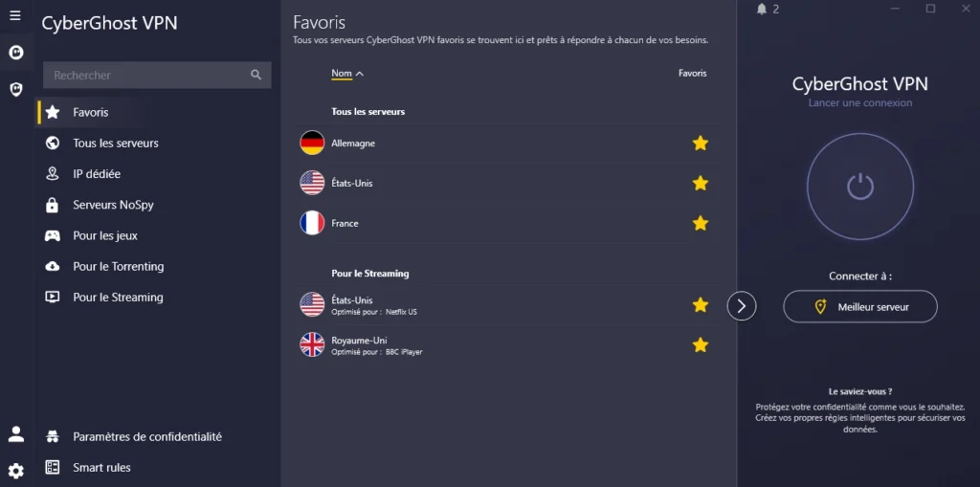
Task: Collapse the server panel with arrow button
Action: point(742,305)
